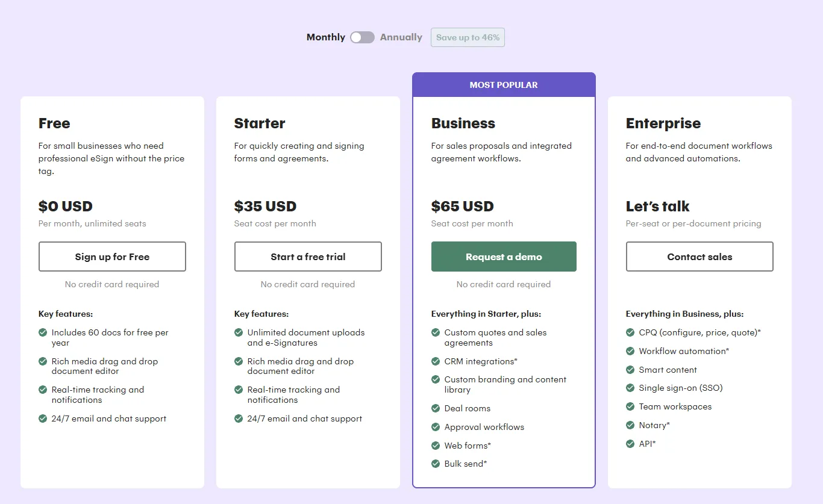This screenshot has width=823, height=504.
Task: Click the checkmark icon next to Deal rooms
Action: pyautogui.click(x=436, y=408)
